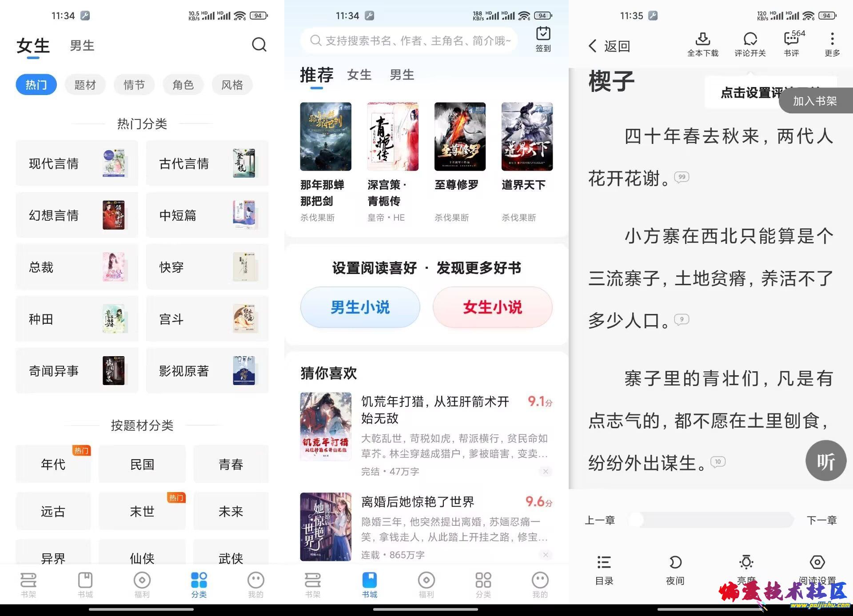This screenshot has height=616, width=853.
Task: Tap the search magnifier on the category screen
Action: [259, 44]
